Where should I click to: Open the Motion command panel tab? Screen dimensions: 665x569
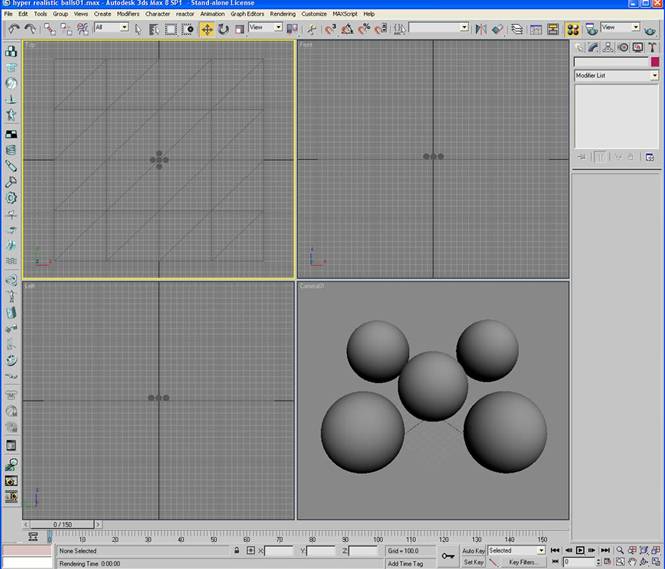623,47
